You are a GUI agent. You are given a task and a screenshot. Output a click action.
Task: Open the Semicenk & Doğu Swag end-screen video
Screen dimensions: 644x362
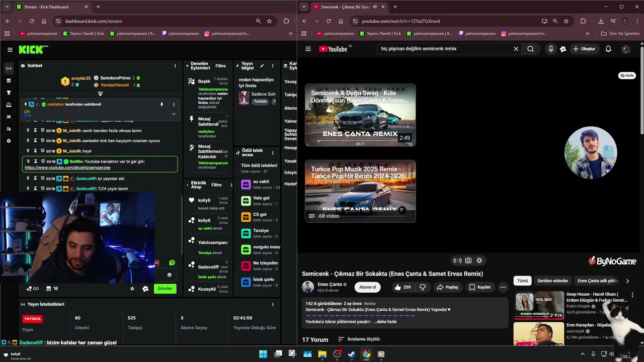pos(360,115)
